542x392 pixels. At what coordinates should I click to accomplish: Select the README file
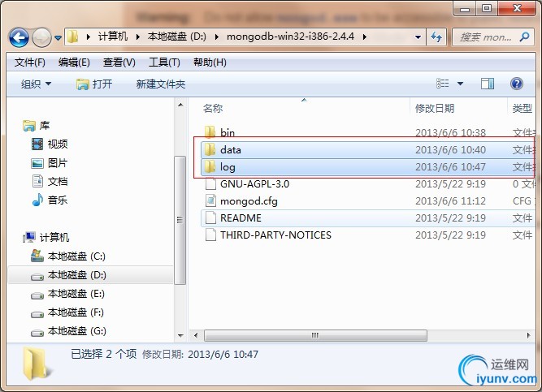click(x=368, y=218)
